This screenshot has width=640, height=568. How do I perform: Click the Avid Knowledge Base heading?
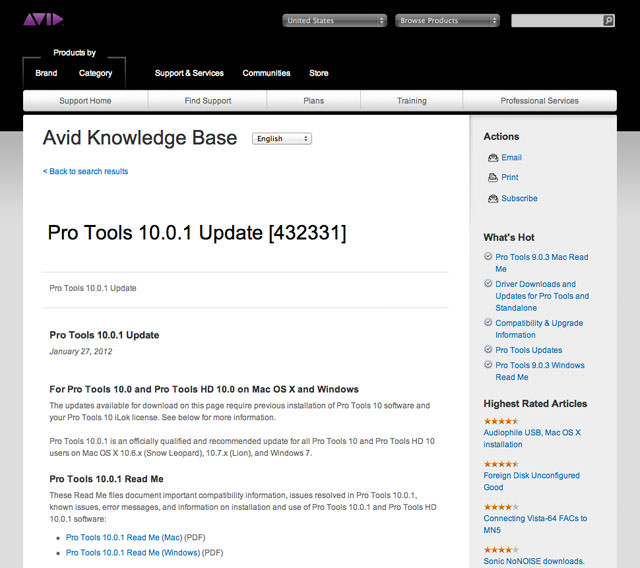pyautogui.click(x=140, y=138)
